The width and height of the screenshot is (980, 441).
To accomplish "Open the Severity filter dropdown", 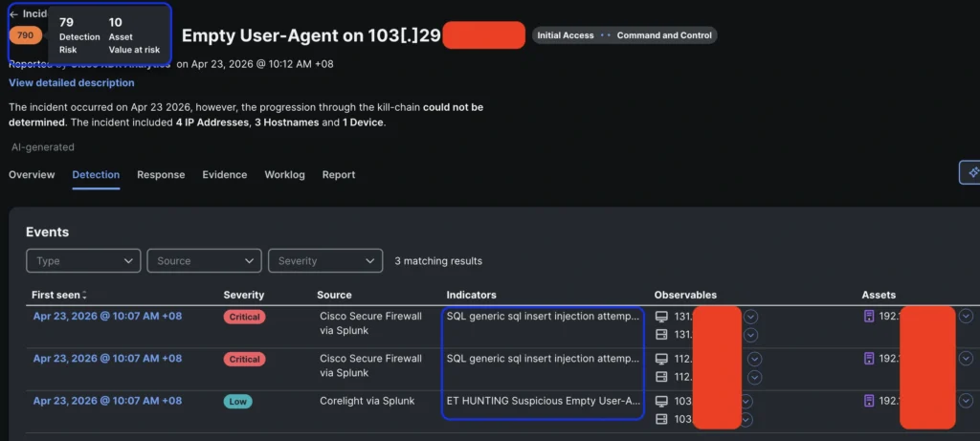I will (x=325, y=261).
